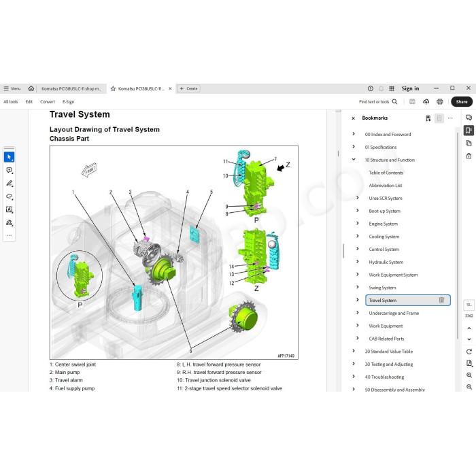Screen dimensions: 476x476
Task: Click the save disk icon
Action: pos(412,101)
